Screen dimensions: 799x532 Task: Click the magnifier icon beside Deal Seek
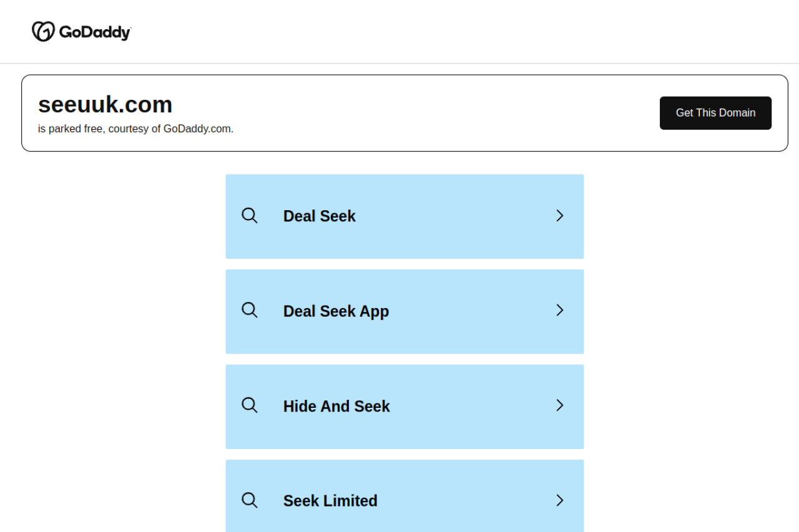pyautogui.click(x=250, y=216)
